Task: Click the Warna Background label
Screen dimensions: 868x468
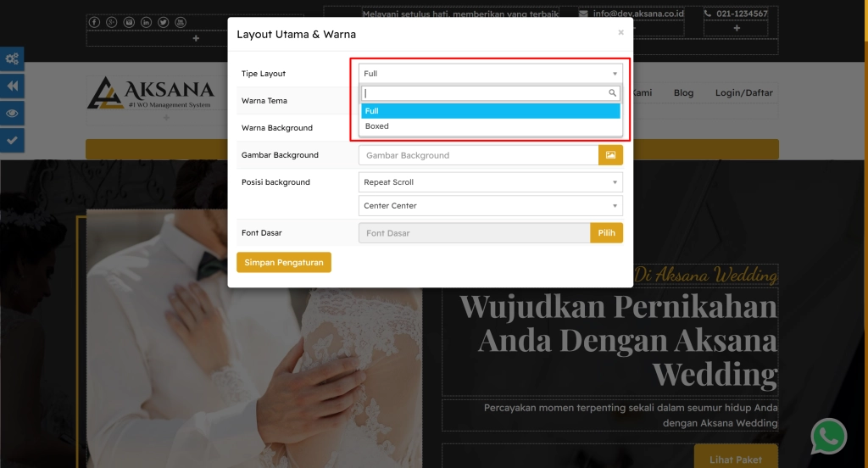Action: click(x=277, y=128)
